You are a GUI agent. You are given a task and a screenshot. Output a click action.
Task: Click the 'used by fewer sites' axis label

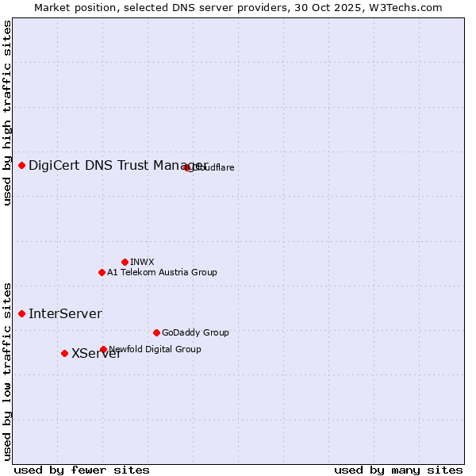click(82, 470)
